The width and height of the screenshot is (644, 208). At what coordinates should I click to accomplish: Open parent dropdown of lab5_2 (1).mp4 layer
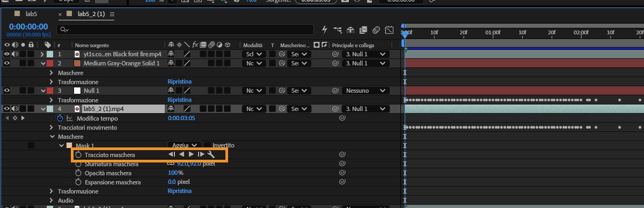point(365,109)
